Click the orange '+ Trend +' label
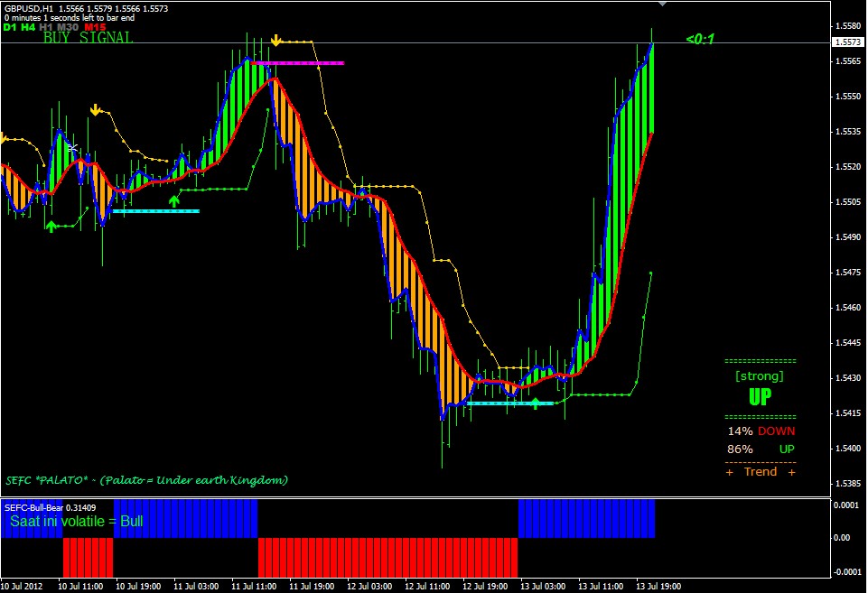The width and height of the screenshot is (868, 593). [x=761, y=472]
